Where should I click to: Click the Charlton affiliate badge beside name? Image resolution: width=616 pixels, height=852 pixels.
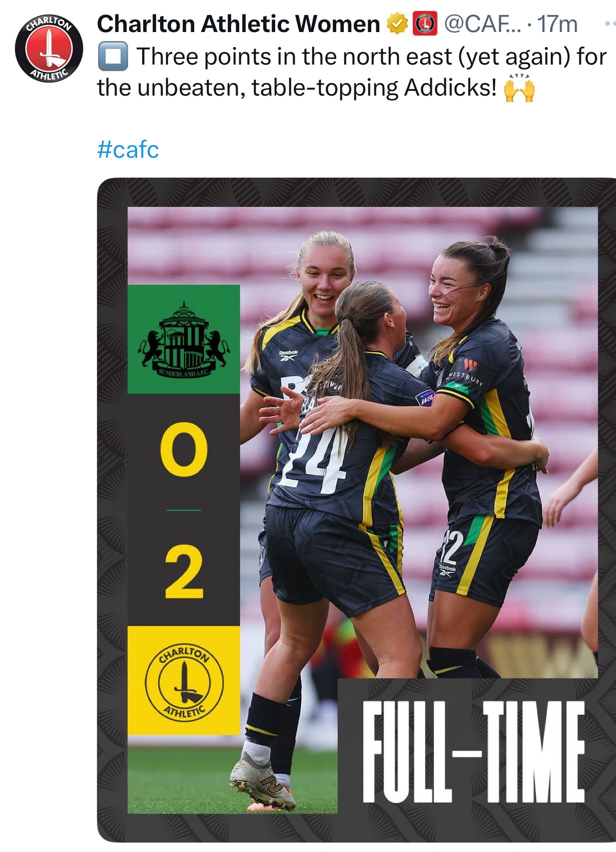click(x=425, y=24)
